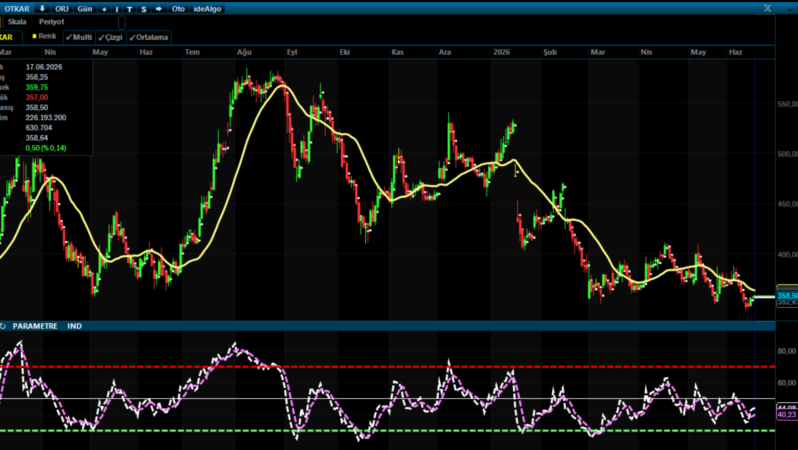Open the Periyot menu

[51, 22]
